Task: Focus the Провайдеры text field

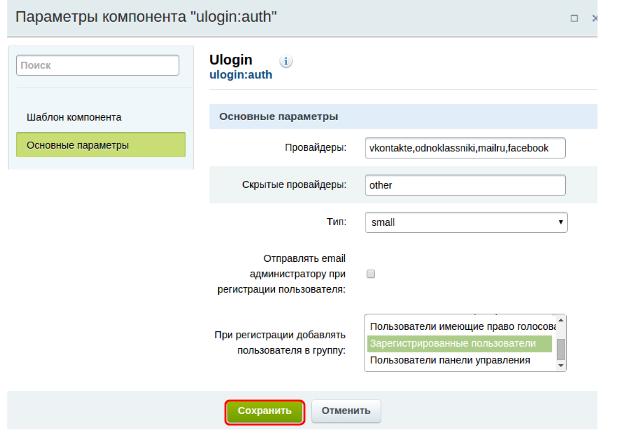Action: click(465, 148)
